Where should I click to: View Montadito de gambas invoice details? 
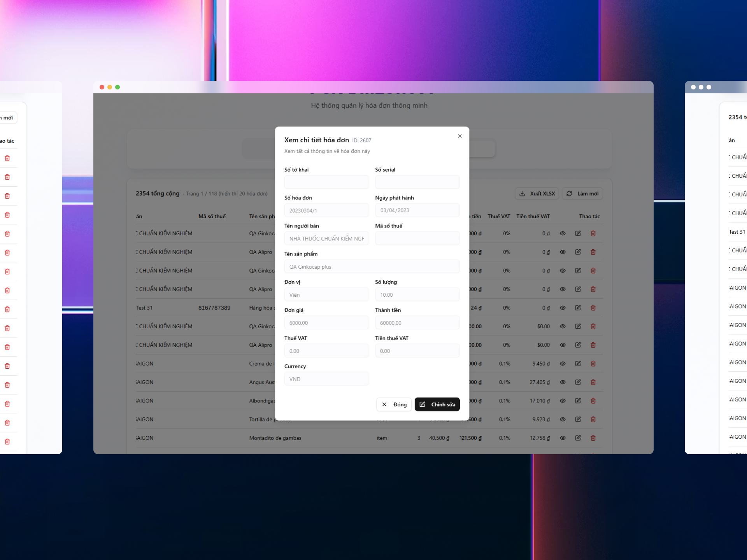[563, 438]
